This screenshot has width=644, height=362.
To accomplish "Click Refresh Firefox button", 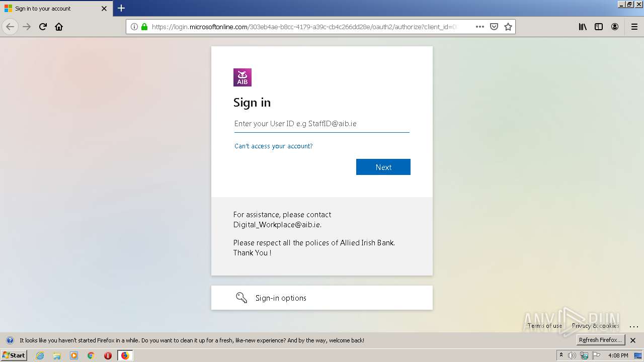I will coord(600,340).
